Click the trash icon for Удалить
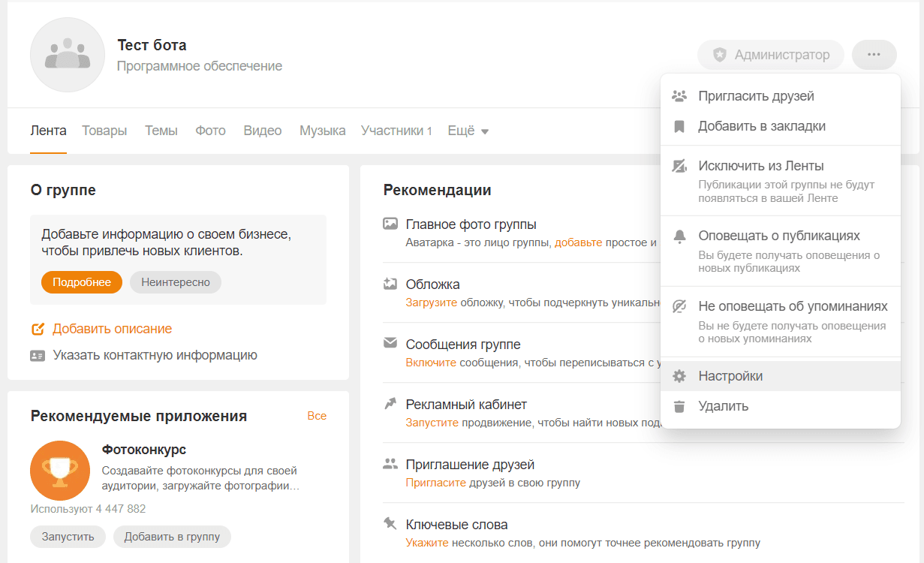 coord(679,406)
